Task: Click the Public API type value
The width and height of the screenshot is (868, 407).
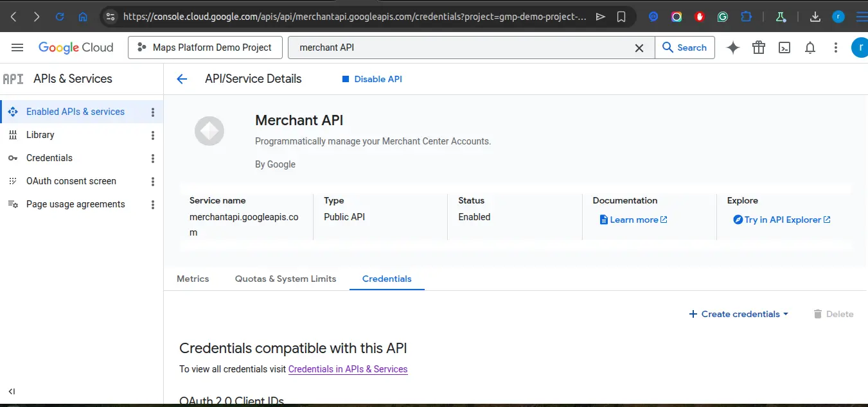Action: [344, 217]
